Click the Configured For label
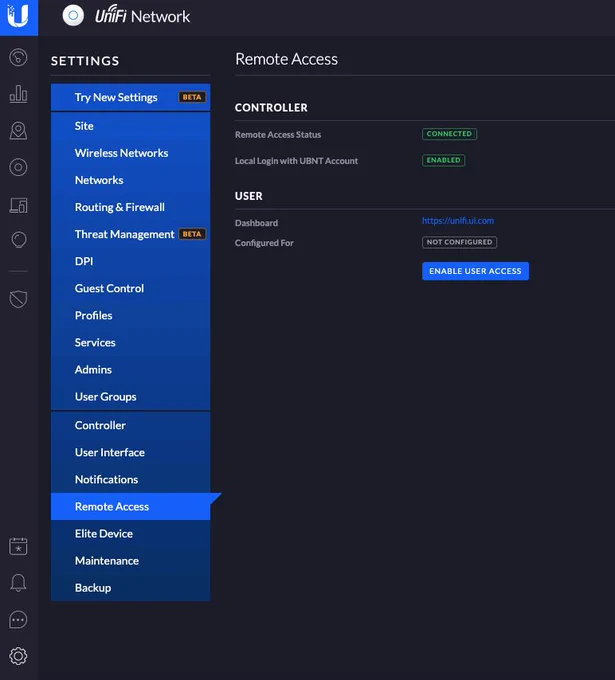Viewport: 615px width, 680px height. click(264, 243)
